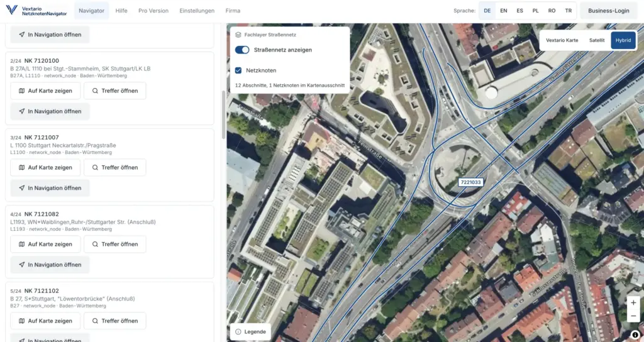Click the Fachlayer Straßennetz panel title
This screenshot has height=342, width=644.
pos(270,35)
